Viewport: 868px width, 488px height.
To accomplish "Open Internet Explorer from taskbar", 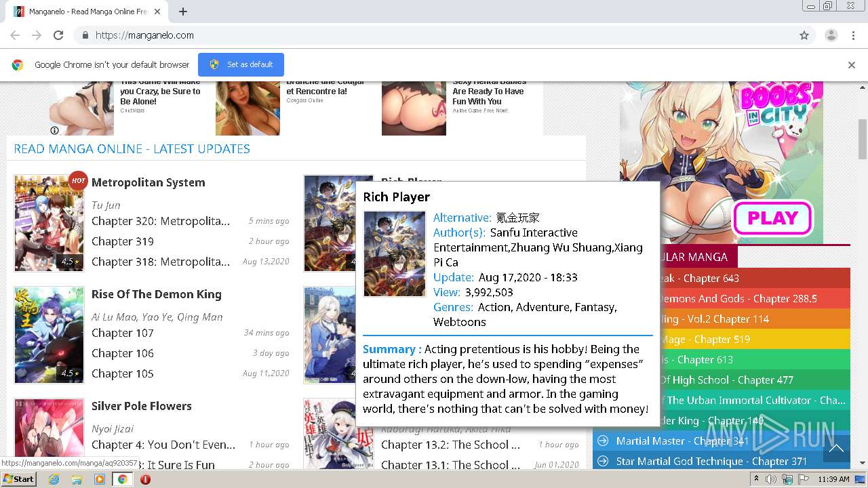I will (54, 479).
